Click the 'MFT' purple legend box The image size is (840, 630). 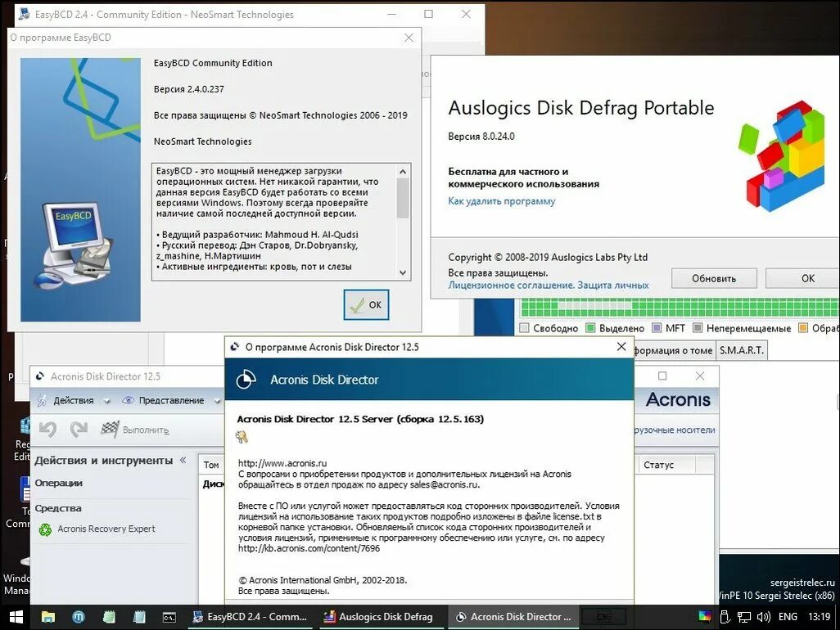(657, 327)
